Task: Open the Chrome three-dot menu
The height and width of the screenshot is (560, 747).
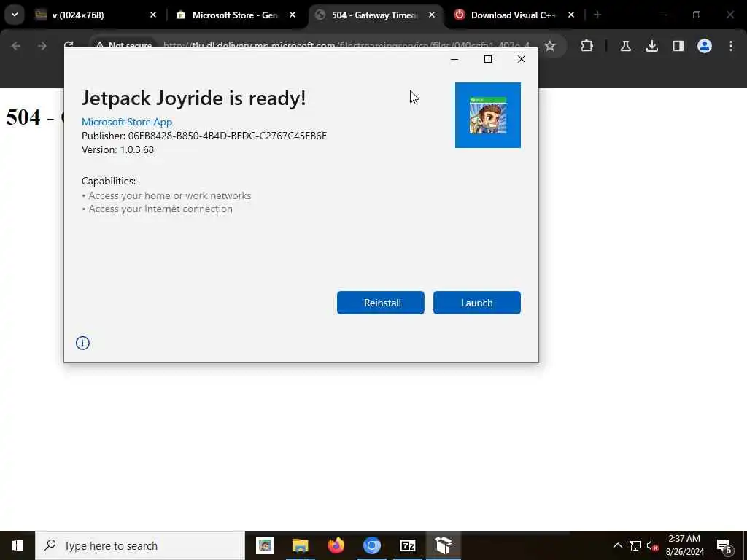Action: [731, 46]
